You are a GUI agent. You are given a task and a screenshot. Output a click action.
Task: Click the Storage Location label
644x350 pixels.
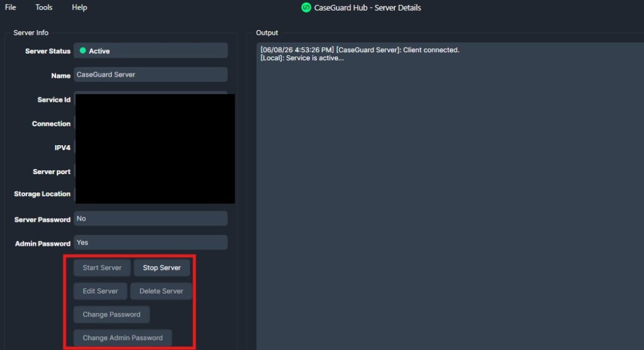click(x=42, y=194)
